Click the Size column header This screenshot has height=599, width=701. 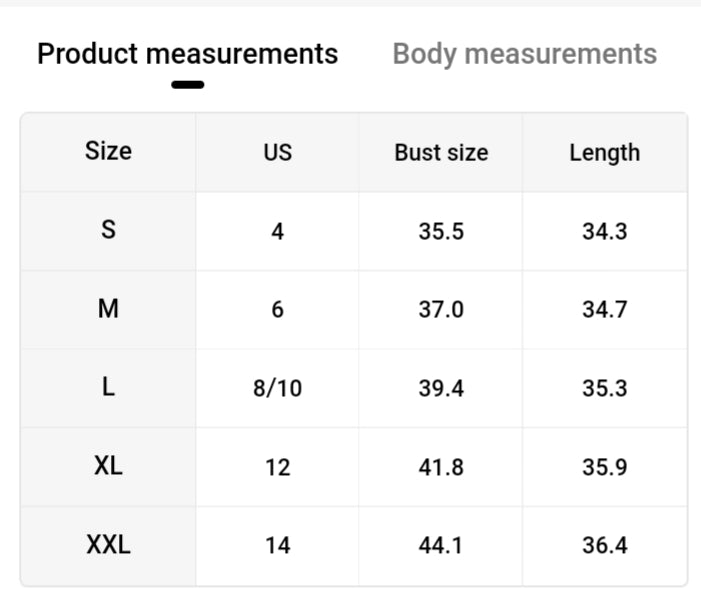pyautogui.click(x=108, y=151)
